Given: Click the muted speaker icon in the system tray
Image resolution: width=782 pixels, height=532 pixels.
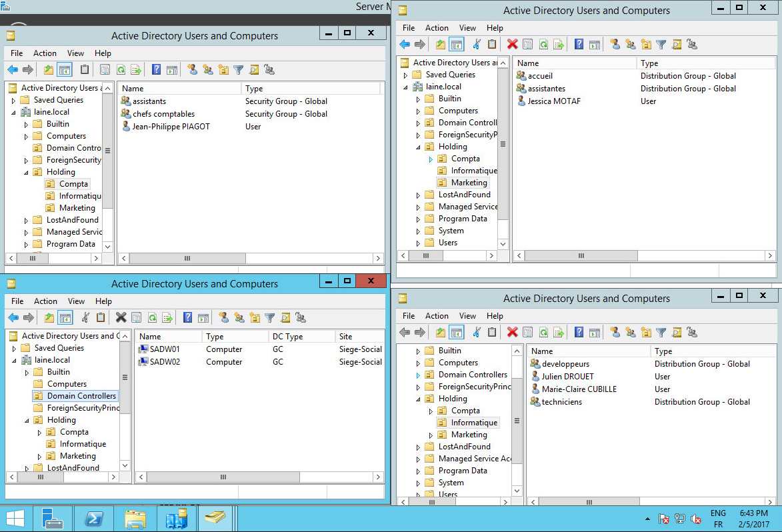Looking at the screenshot, I should (x=696, y=519).
